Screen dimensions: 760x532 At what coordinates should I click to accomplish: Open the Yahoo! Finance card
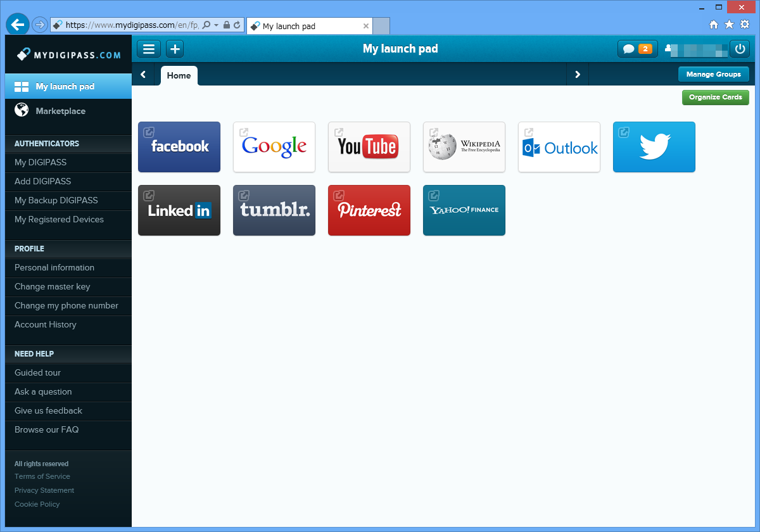[x=464, y=210]
